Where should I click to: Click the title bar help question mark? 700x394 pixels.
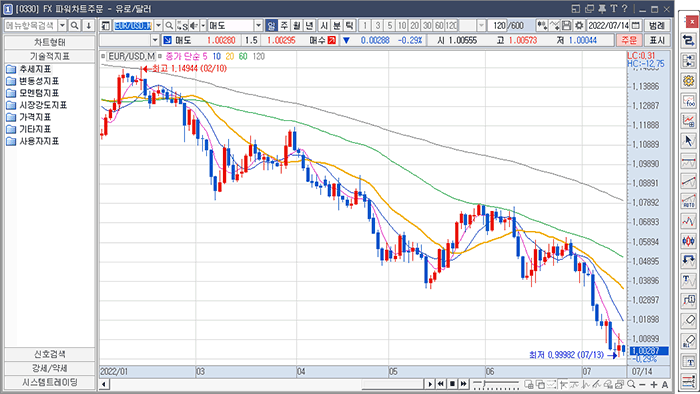pos(625,9)
